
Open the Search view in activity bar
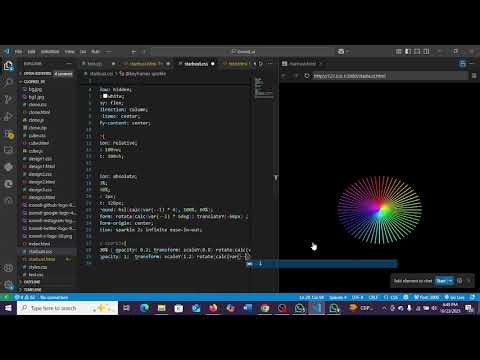tap(8, 82)
